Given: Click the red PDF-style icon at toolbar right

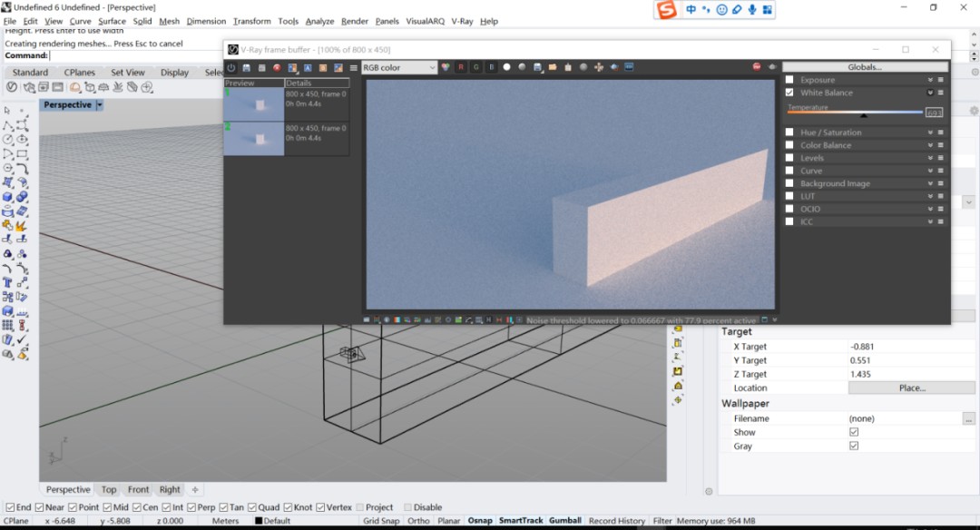Looking at the screenshot, I should [757, 67].
